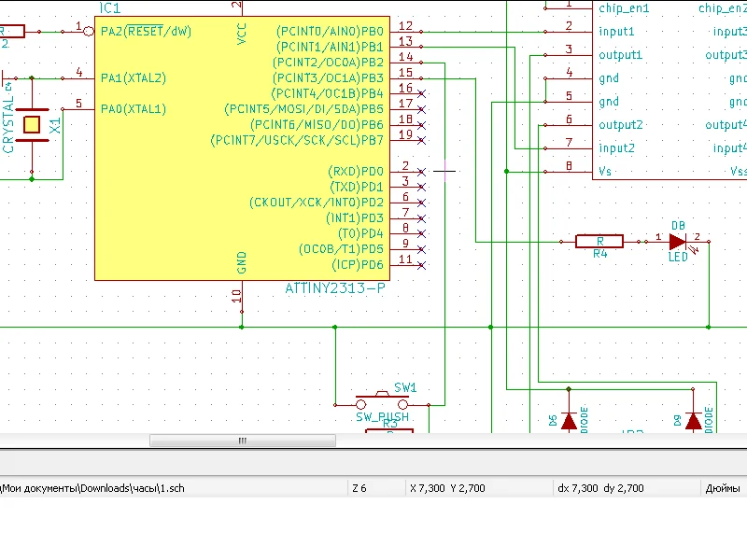747x560 pixels.
Task: Select the D6 diode symbol
Action: point(567,420)
